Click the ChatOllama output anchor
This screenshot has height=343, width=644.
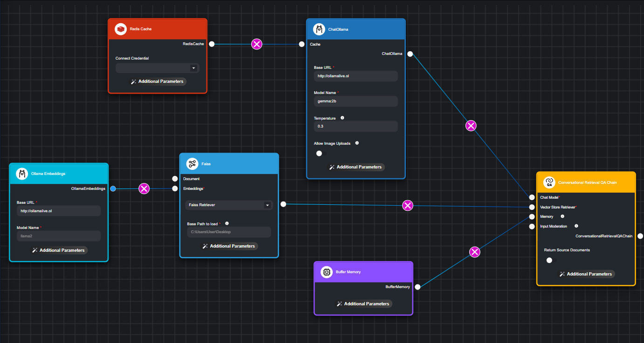410,54
